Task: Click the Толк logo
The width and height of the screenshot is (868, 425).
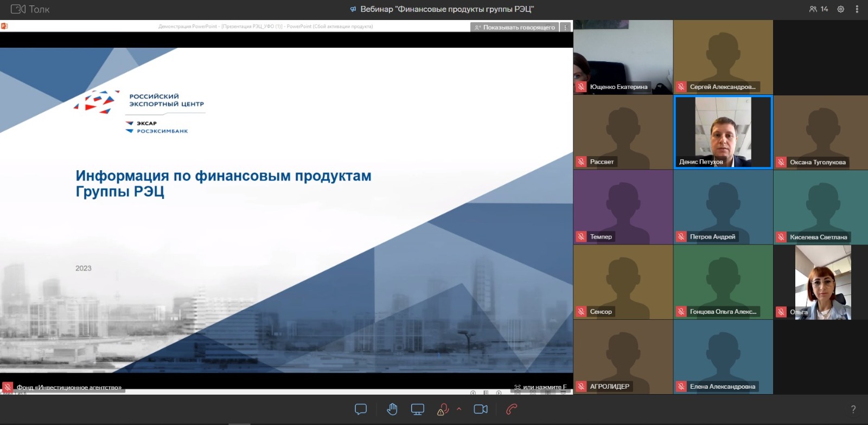Action: (30, 9)
